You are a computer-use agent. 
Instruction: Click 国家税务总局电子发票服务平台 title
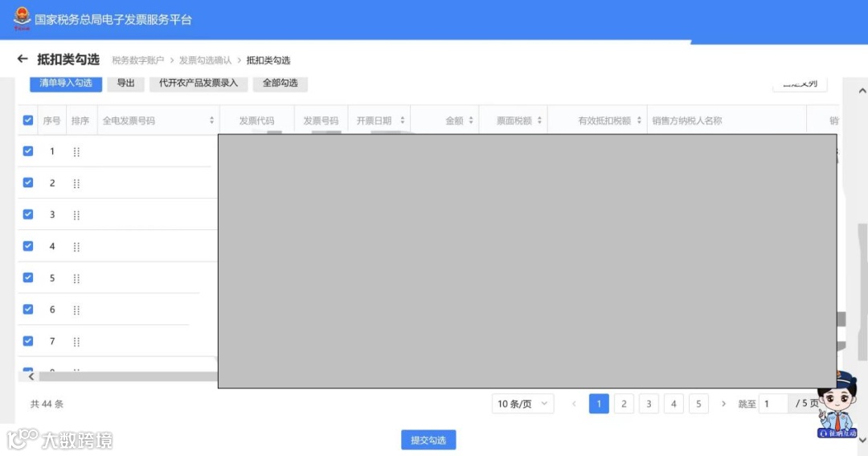pyautogui.click(x=113, y=19)
